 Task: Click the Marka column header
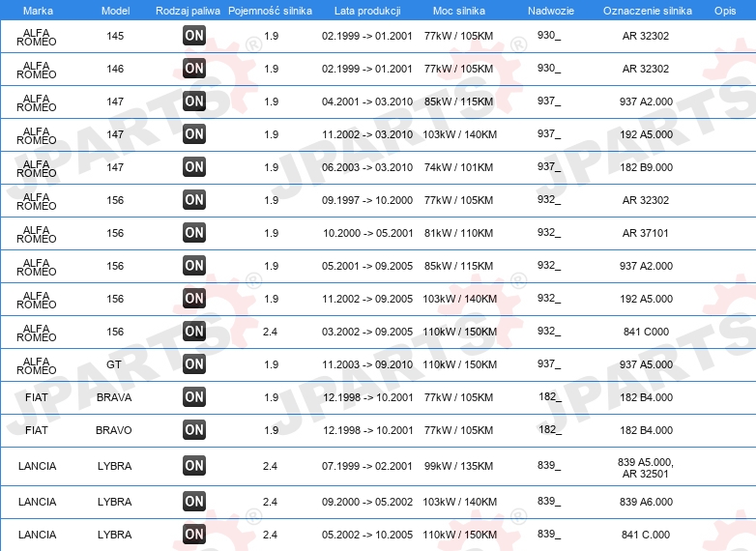pyautogui.click(x=38, y=11)
